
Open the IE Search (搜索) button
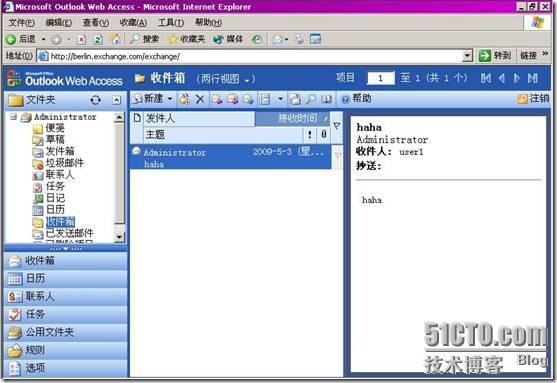pos(144,39)
